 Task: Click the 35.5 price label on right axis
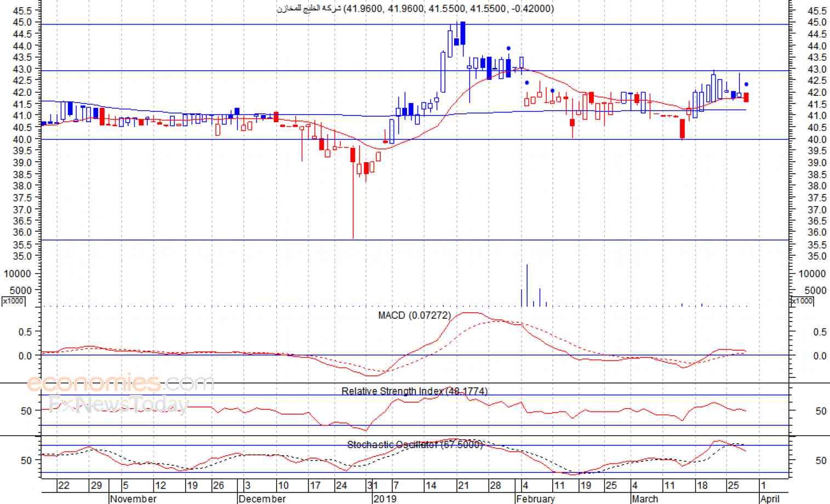coord(817,244)
